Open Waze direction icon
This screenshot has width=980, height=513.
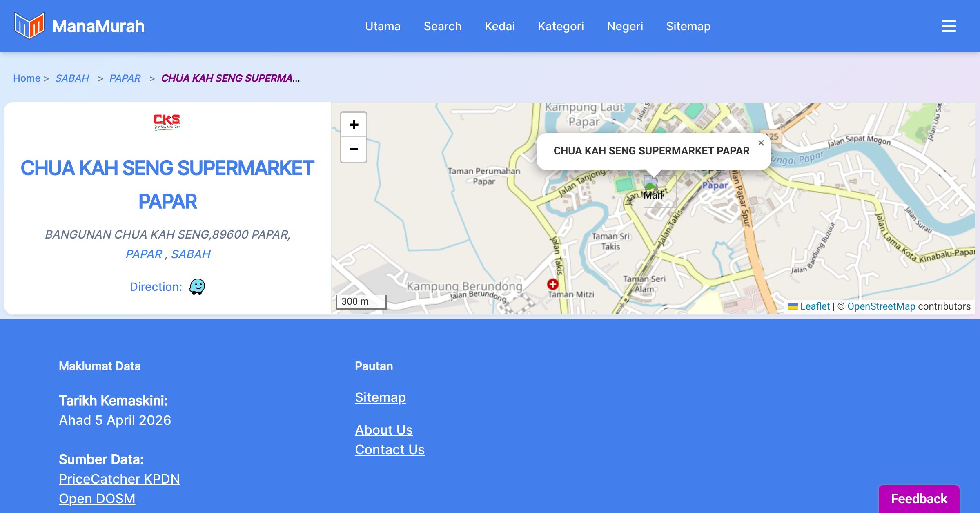pos(197,287)
